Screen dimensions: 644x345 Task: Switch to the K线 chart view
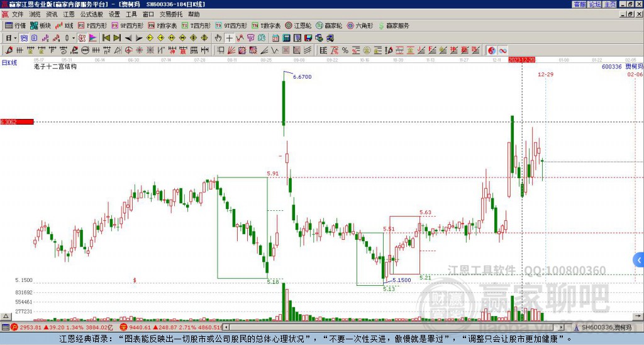[x=64, y=25]
